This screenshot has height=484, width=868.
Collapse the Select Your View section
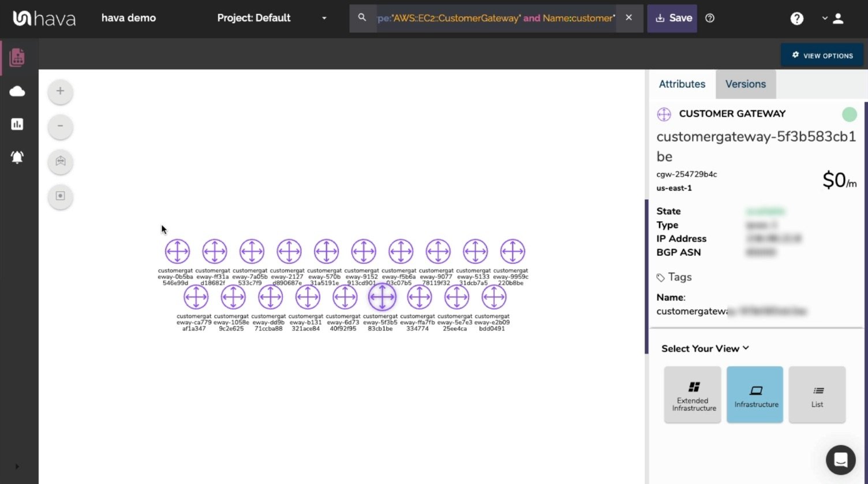coord(705,348)
